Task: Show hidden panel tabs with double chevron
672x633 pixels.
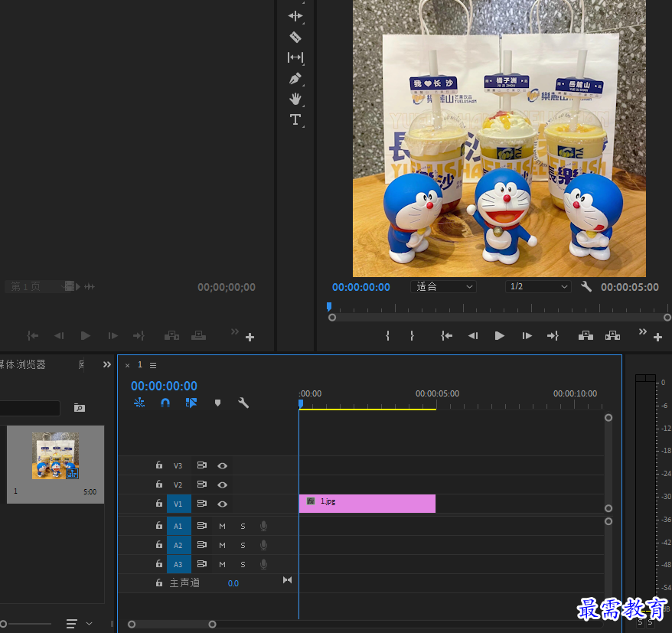Action: tap(107, 364)
